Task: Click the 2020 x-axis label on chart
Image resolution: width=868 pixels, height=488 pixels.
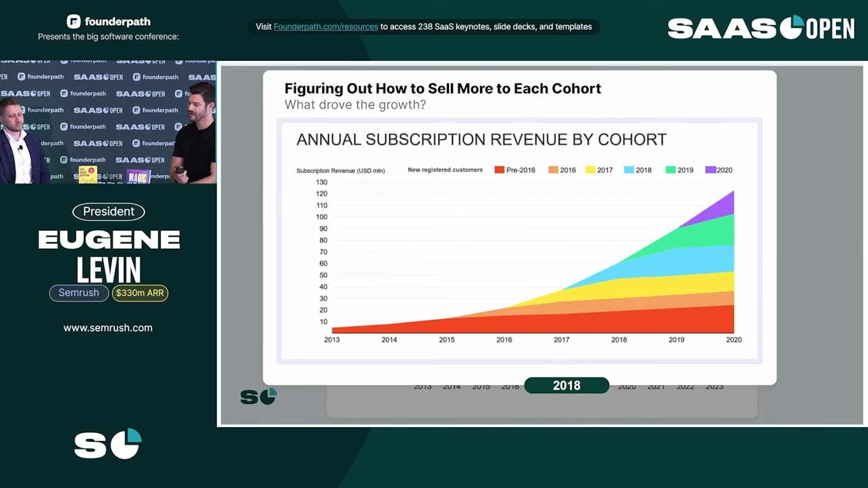Action: click(734, 340)
